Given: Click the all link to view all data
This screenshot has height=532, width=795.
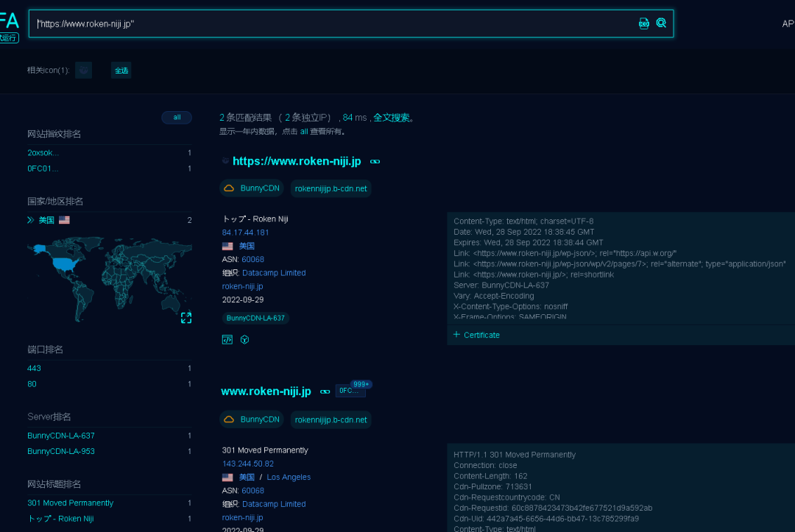Looking at the screenshot, I should [304, 131].
